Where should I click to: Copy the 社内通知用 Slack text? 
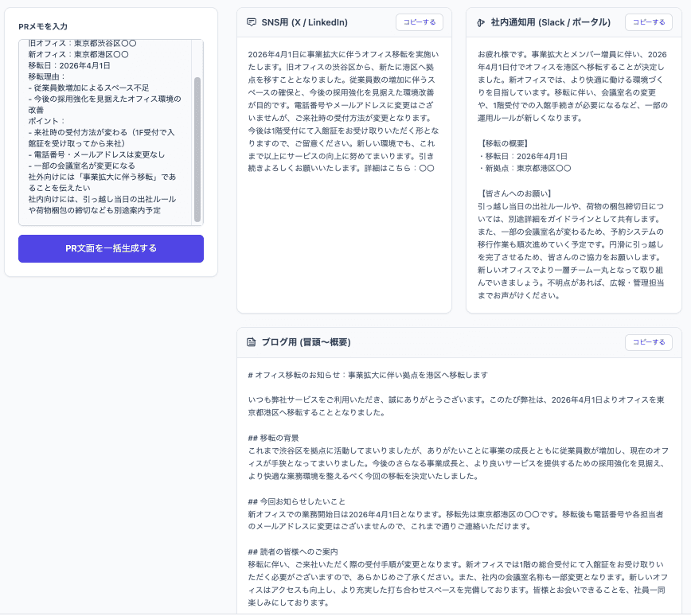pos(648,22)
